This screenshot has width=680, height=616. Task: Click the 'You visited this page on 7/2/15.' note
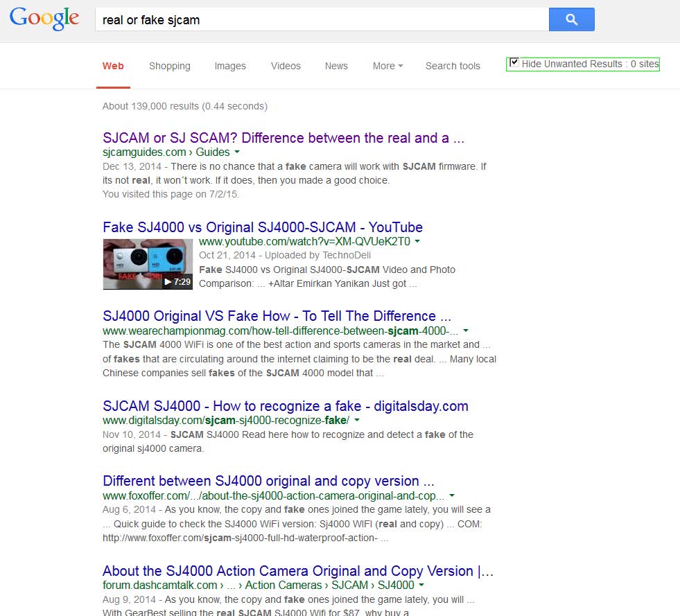[171, 194]
